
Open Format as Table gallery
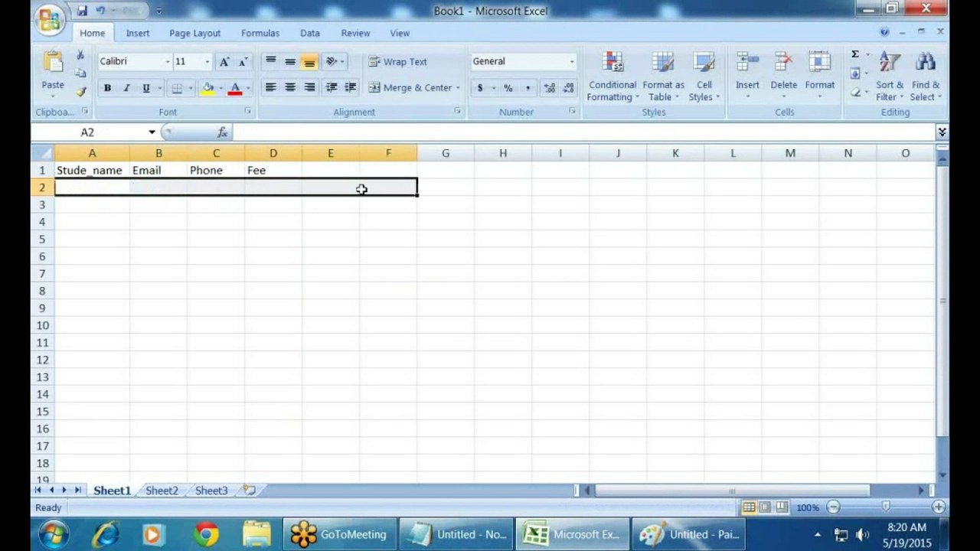pos(663,76)
